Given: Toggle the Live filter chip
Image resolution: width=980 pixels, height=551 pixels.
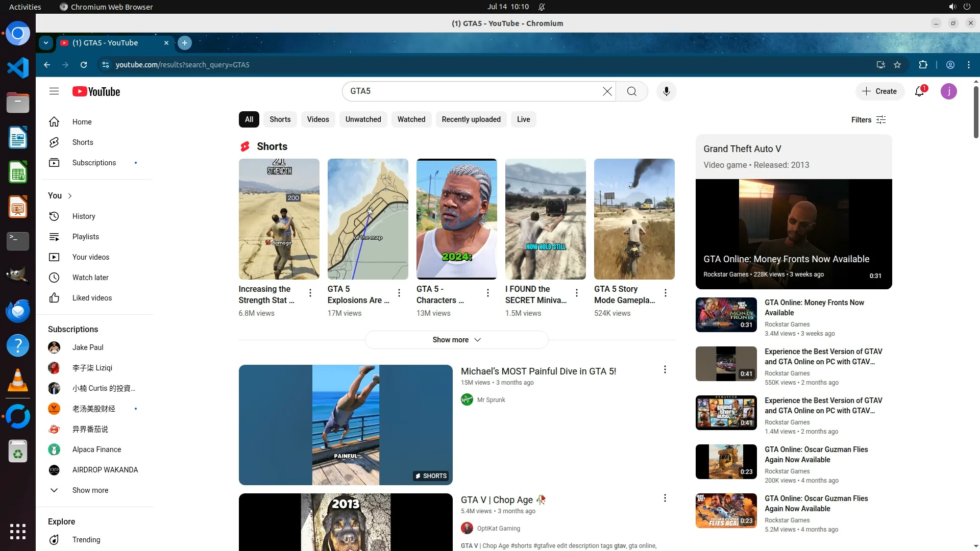Looking at the screenshot, I should (x=523, y=119).
